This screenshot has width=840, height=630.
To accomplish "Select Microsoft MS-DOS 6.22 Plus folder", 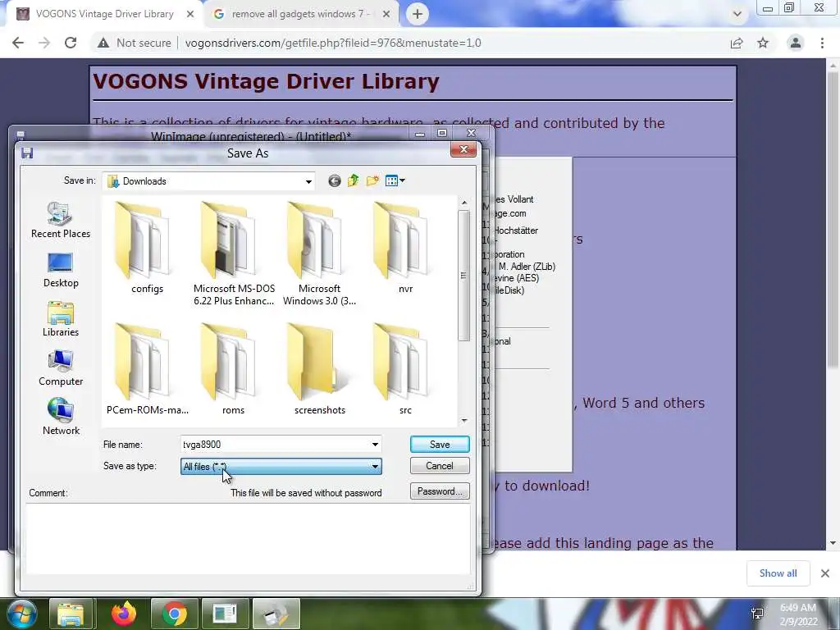I will pos(234,254).
